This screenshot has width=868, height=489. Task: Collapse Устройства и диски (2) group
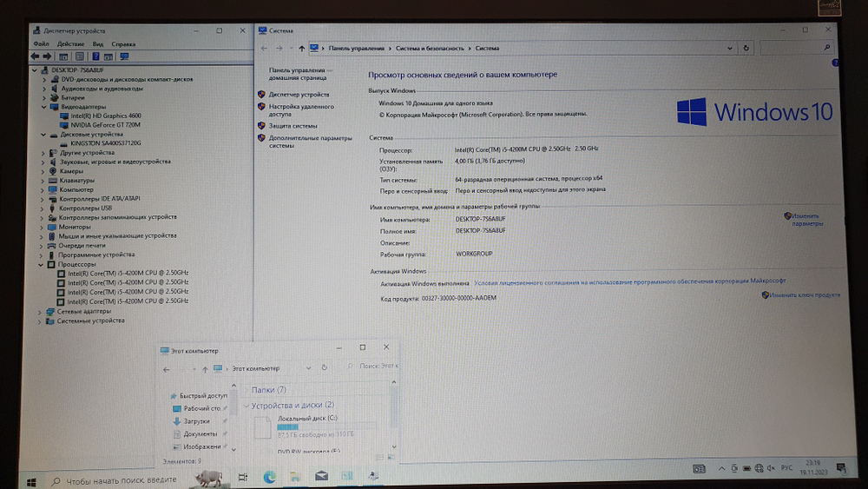click(x=247, y=406)
